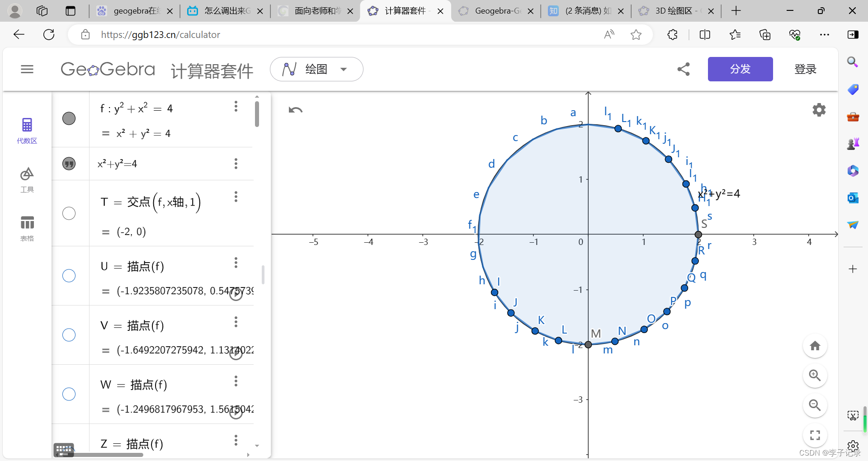The image size is (868, 461).
Task: Open the profile avatar icon
Action: point(15,11)
